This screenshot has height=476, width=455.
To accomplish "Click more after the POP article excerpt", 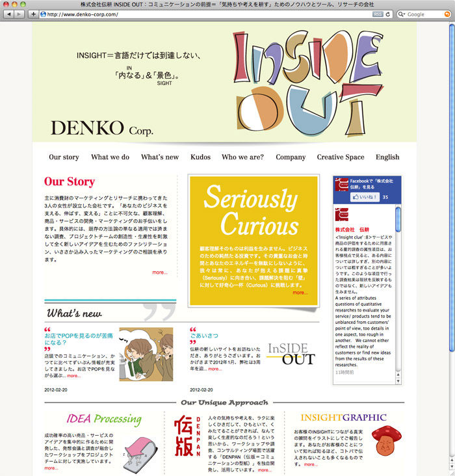I will [x=73, y=376].
